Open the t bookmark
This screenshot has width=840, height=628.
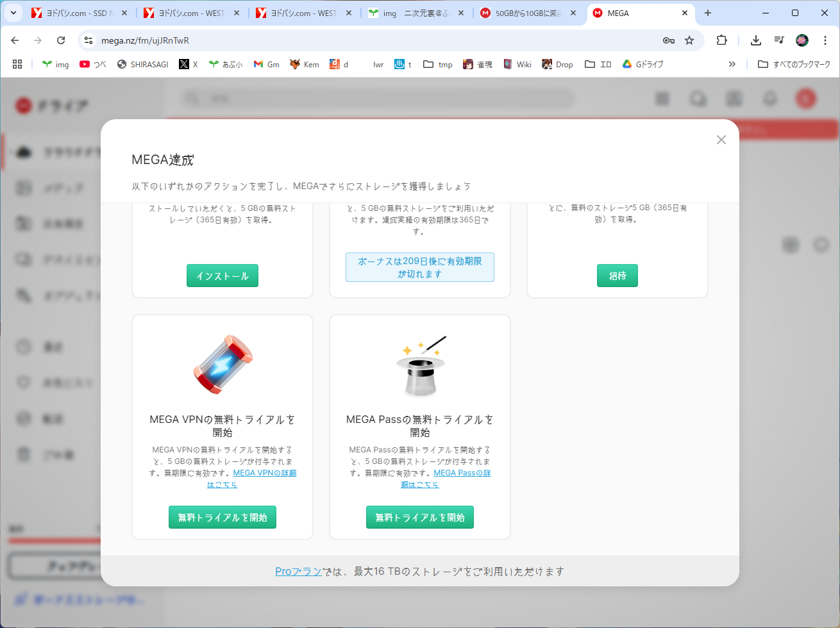click(403, 64)
